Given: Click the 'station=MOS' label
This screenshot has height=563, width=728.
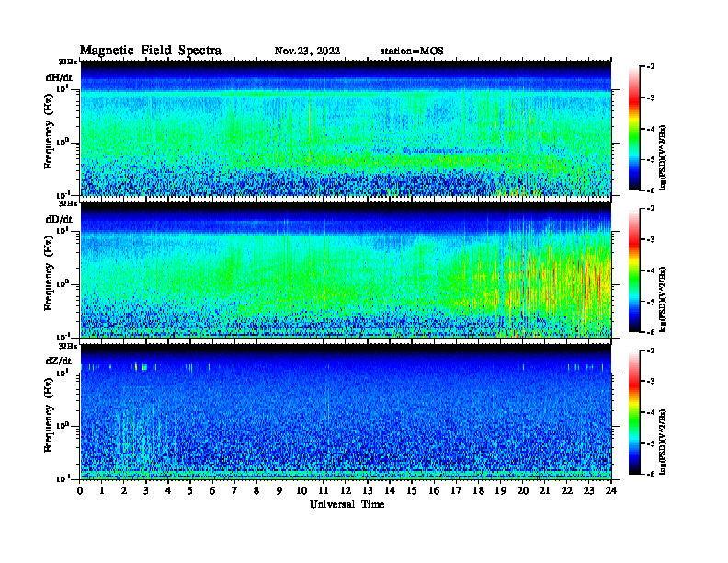Looking at the screenshot, I should point(412,52).
